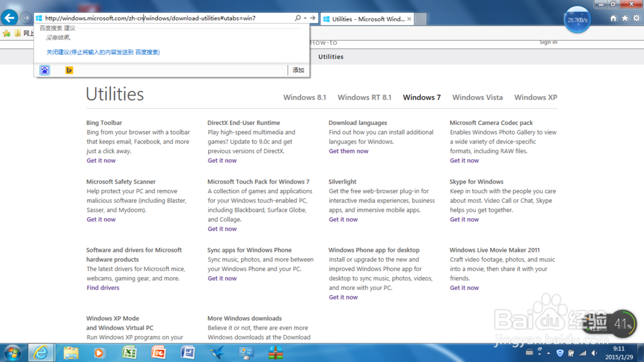644x362 pixels.
Task: Click the Utilities navigation item
Action: click(330, 57)
